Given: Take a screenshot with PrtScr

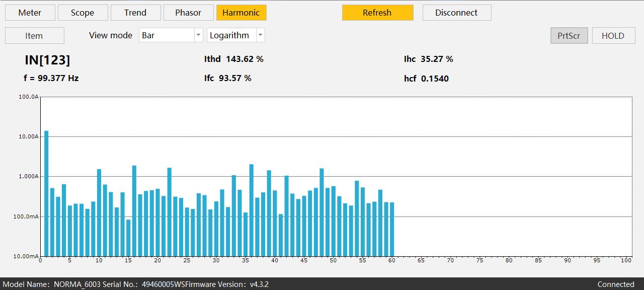Looking at the screenshot, I should [569, 36].
